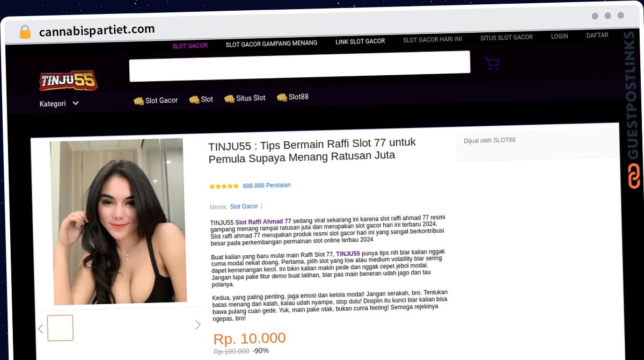This screenshot has height=360, width=644.
Task: Click the five-star rating icons
Action: [224, 186]
